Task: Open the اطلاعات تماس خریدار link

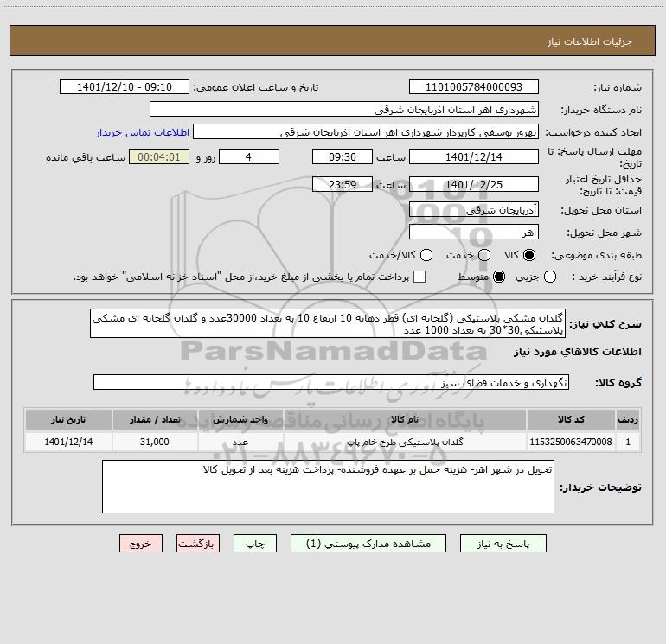Action: [143, 132]
